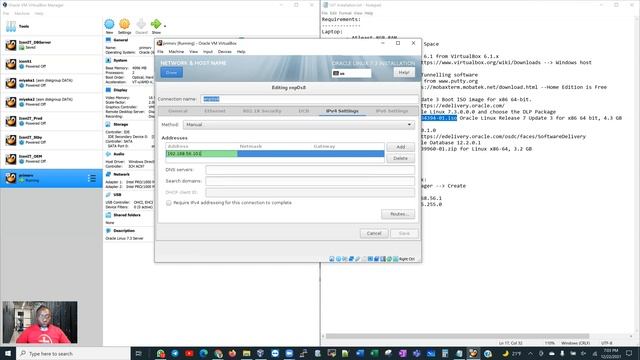
Task: Open the Method dropdown set to Manual
Action: pos(299,124)
